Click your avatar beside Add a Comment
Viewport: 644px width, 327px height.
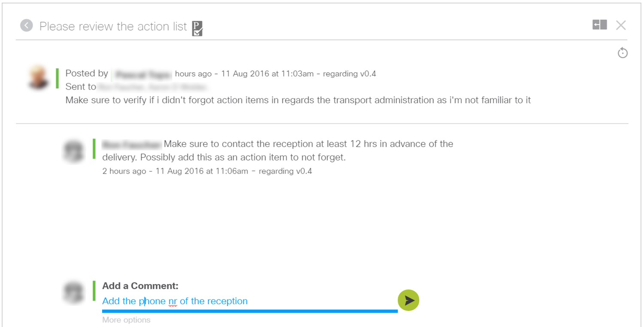click(x=73, y=293)
